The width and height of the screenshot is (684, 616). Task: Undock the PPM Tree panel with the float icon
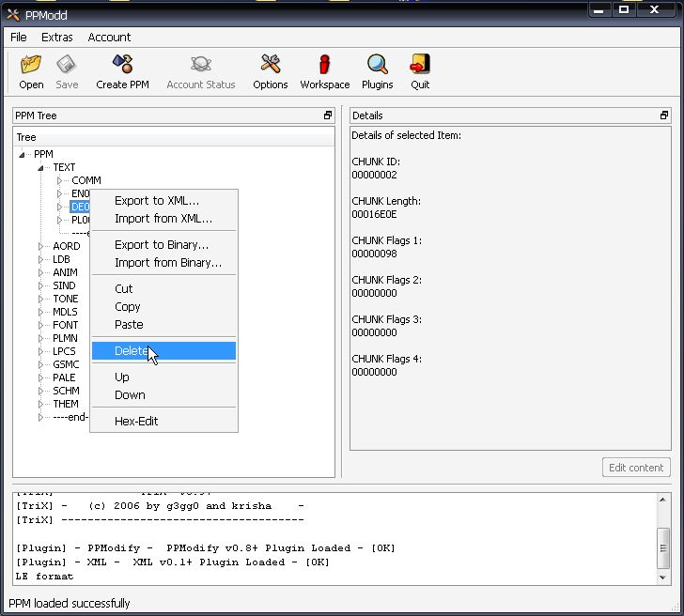pos(328,115)
